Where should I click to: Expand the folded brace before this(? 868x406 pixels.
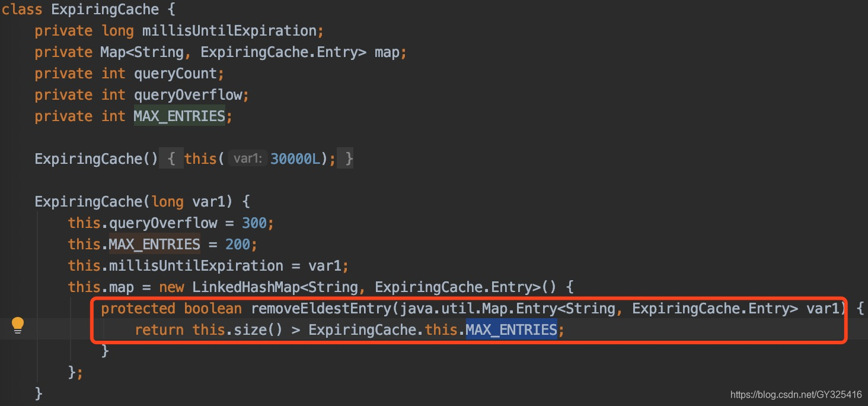[171, 159]
